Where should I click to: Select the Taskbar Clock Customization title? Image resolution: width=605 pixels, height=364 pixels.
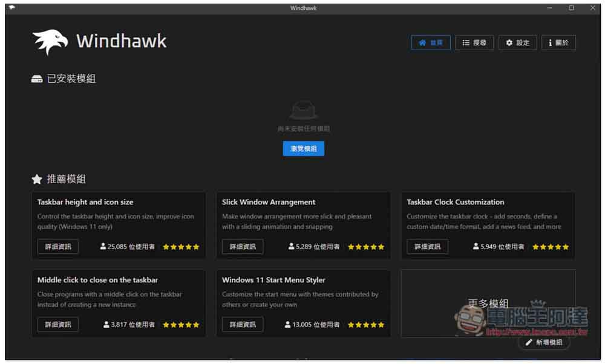point(456,202)
